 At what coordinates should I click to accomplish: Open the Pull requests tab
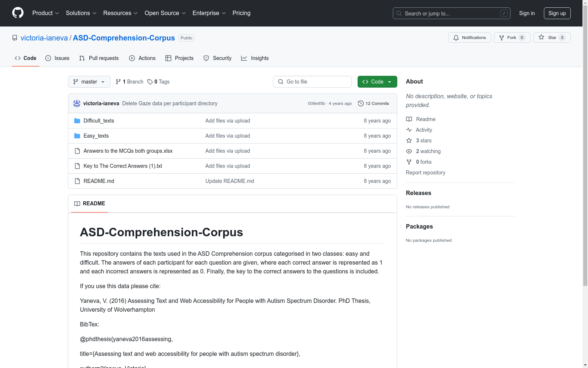99,58
